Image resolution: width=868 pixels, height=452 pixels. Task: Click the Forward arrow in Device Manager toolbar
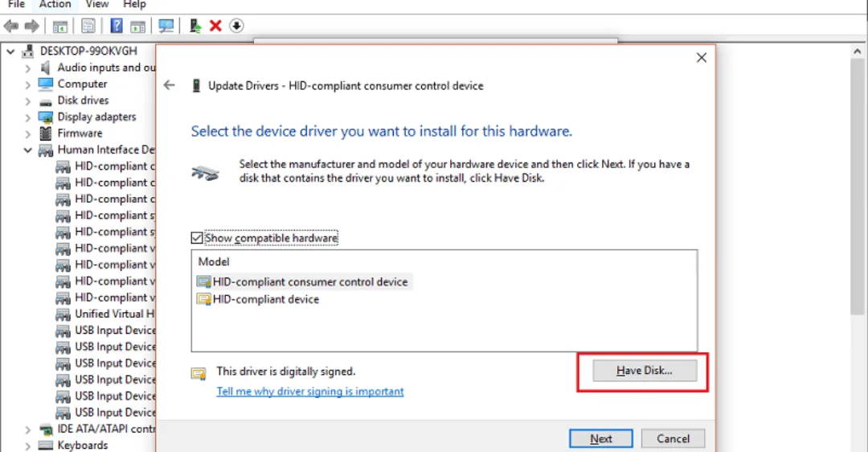pyautogui.click(x=32, y=26)
